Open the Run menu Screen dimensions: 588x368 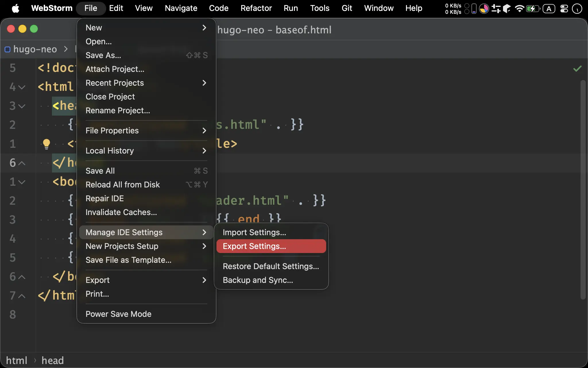pyautogui.click(x=291, y=8)
